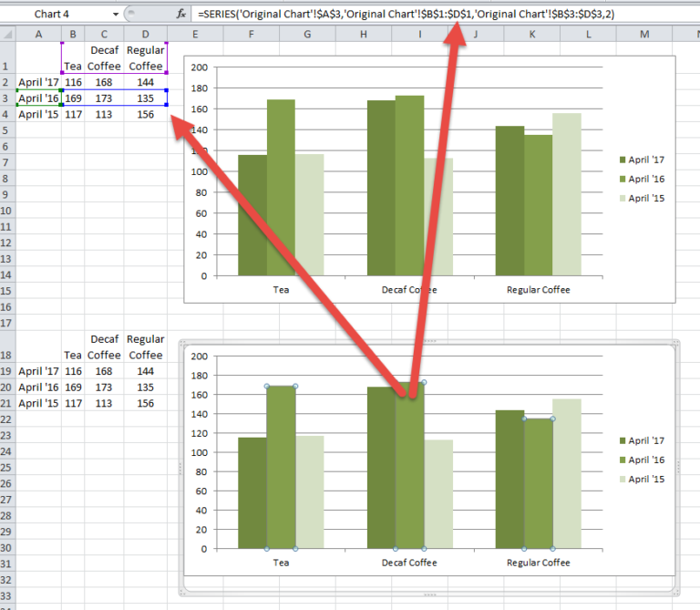The image size is (700, 610).
Task: Click Tea axis label in bottom chart
Action: click(x=282, y=563)
